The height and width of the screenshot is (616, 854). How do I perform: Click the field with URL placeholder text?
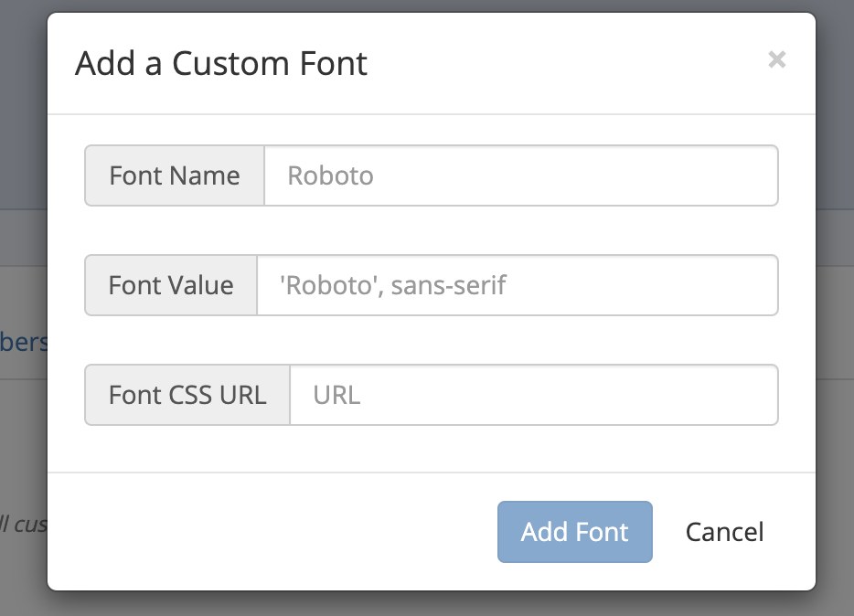point(532,395)
